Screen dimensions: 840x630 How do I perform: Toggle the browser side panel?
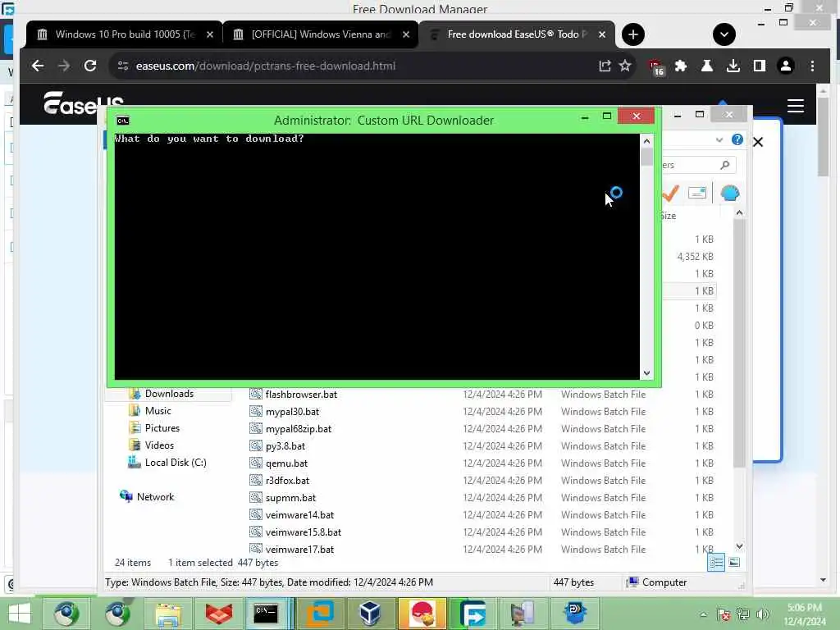(759, 66)
